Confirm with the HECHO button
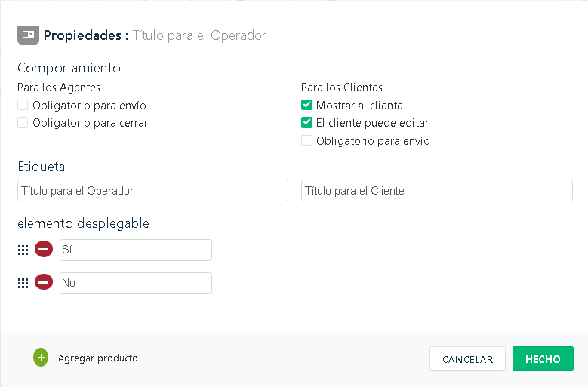Screen dimensions: 588x387 543,359
